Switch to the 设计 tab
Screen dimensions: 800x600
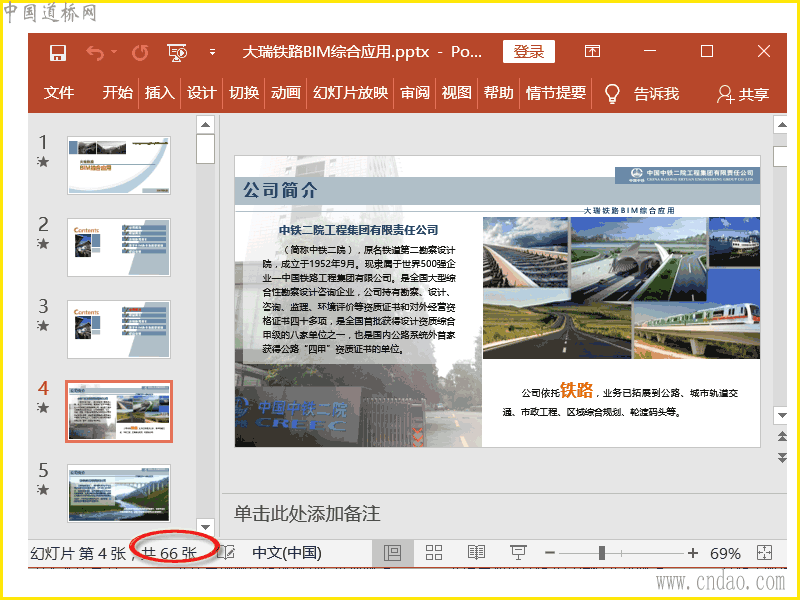point(202,93)
